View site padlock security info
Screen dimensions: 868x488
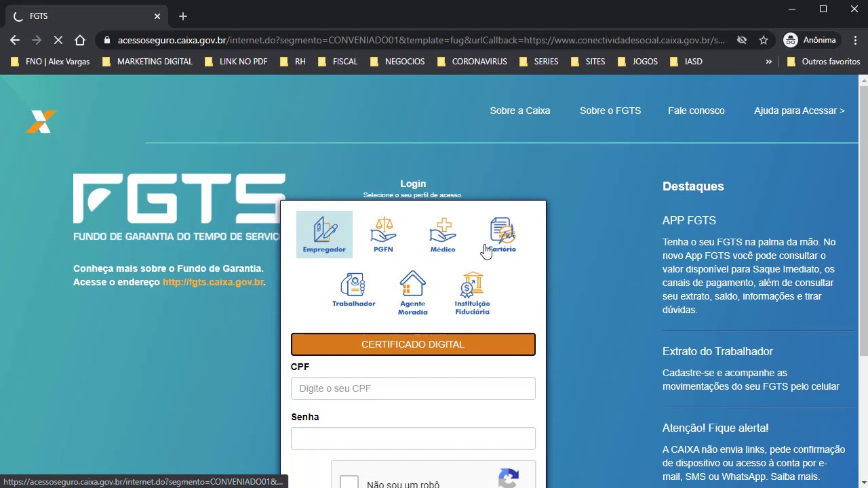pos(107,40)
